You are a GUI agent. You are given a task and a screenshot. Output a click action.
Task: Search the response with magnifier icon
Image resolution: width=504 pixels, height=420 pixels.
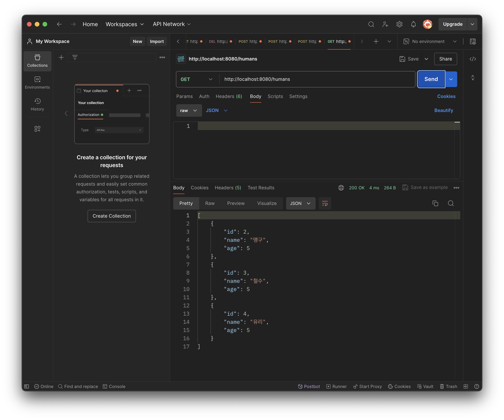coord(451,203)
